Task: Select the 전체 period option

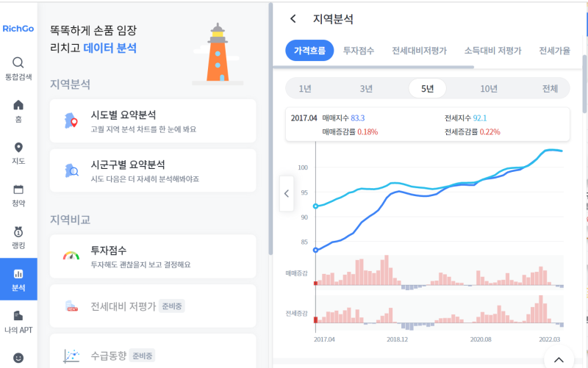Action: pos(550,89)
